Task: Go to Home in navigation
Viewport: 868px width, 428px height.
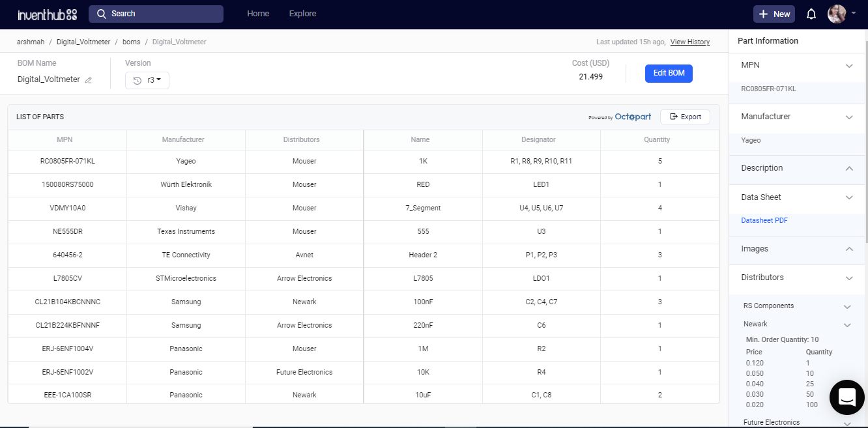Action: point(258,14)
